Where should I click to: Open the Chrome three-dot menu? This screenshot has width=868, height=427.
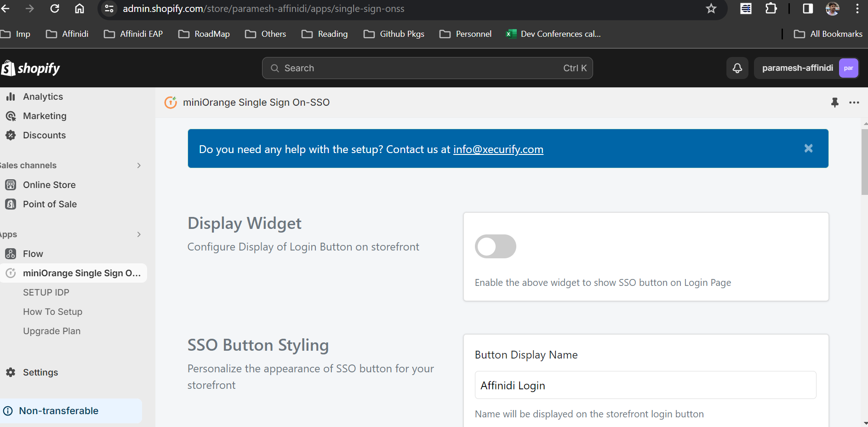(x=857, y=9)
